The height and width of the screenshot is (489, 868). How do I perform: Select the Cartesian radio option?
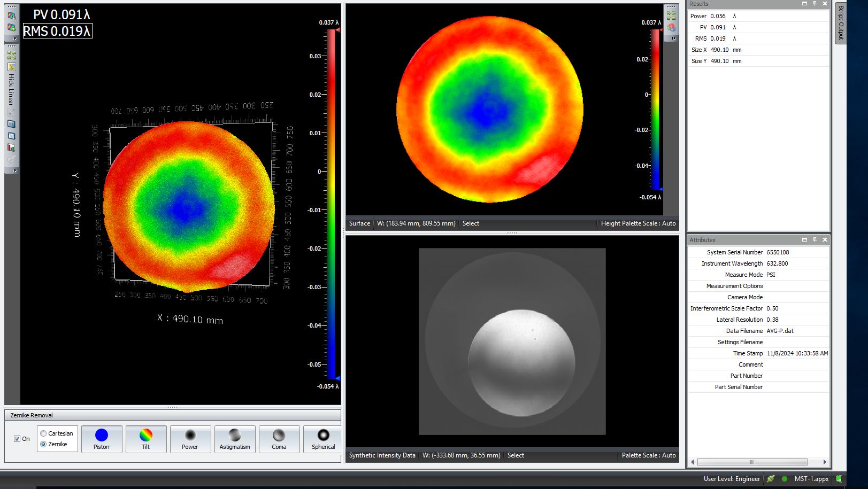pos(44,433)
